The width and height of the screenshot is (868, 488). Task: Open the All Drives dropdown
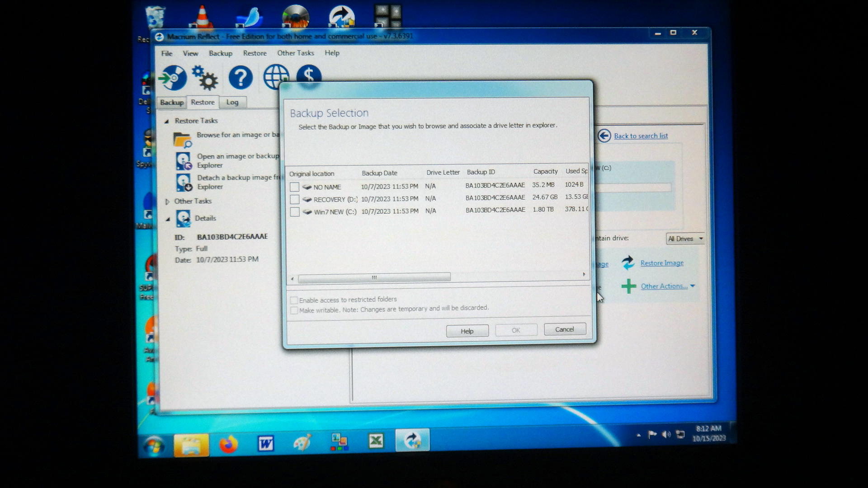point(685,239)
